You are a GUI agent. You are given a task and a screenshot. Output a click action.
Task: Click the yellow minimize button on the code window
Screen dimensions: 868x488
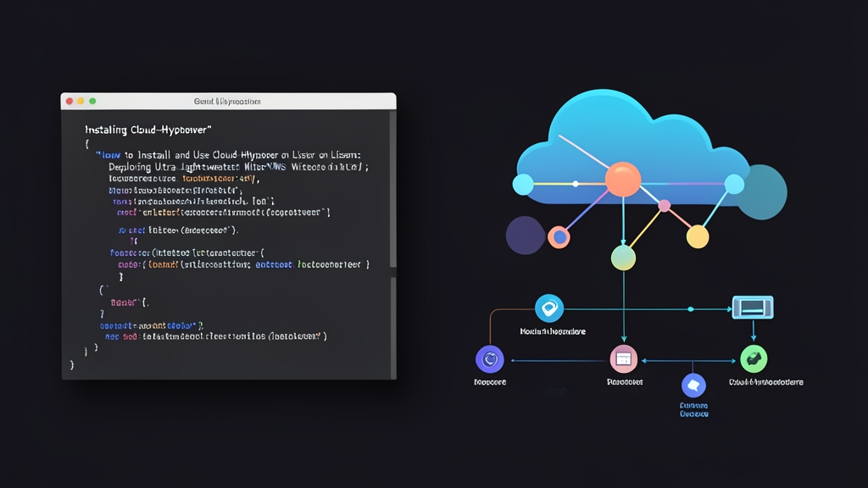81,102
